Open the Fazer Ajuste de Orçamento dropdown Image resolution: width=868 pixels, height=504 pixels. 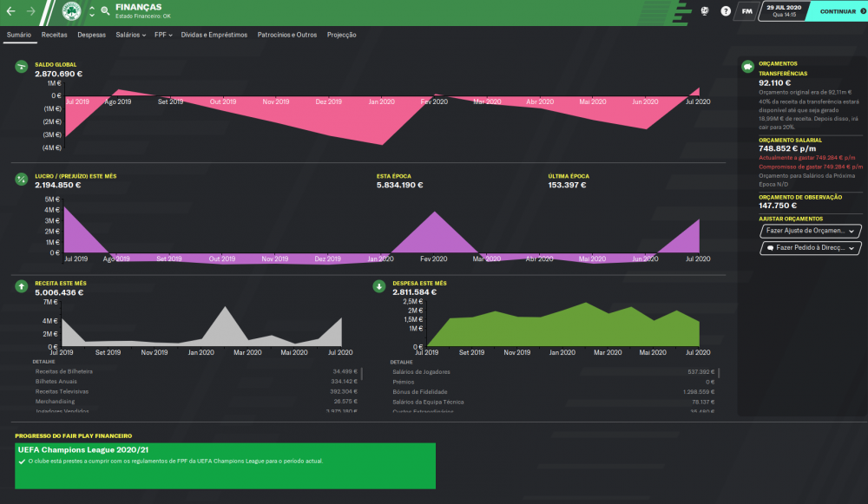[x=811, y=231]
